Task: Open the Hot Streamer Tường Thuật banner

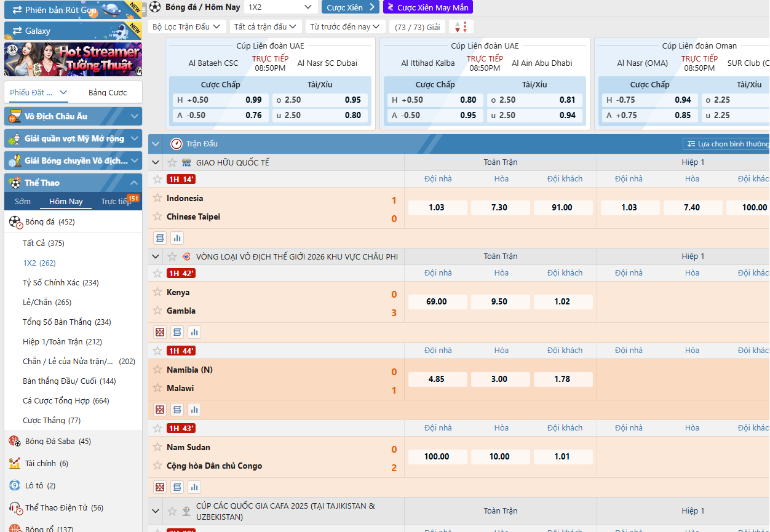Action: pyautogui.click(x=73, y=59)
